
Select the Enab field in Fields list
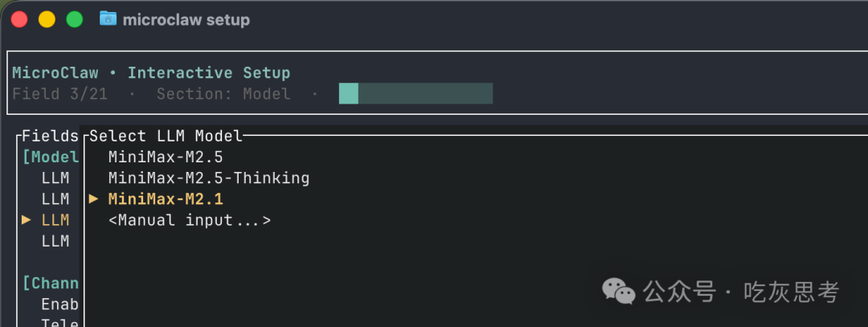[59, 305]
